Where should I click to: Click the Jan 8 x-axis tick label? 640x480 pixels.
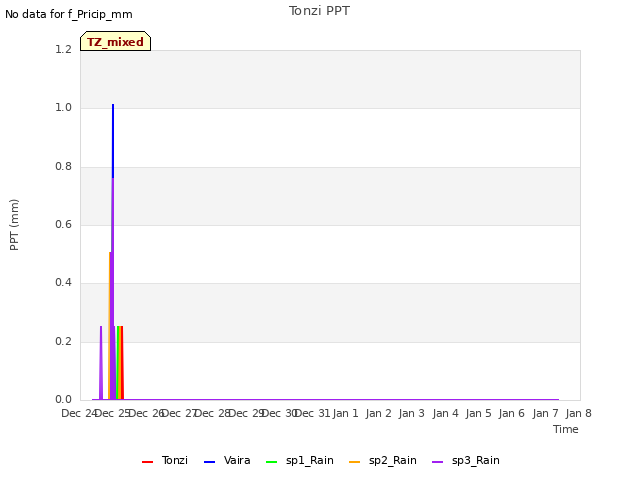pos(578,413)
